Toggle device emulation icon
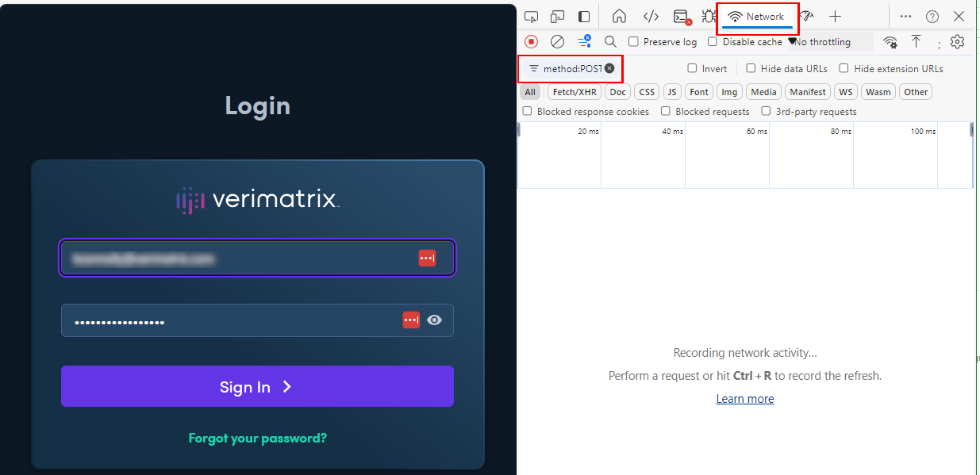The image size is (980, 475). (558, 17)
